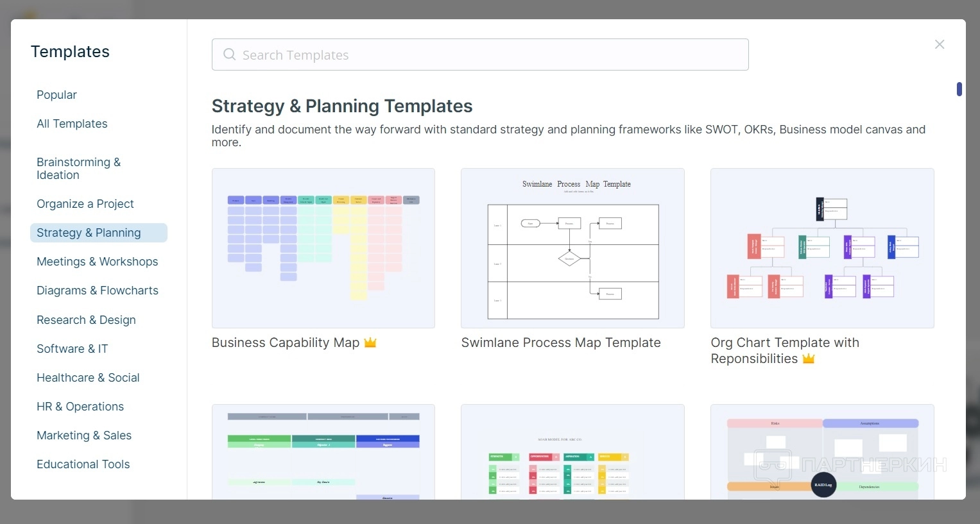Open the Software & IT category
This screenshot has height=524, width=980.
(72, 349)
